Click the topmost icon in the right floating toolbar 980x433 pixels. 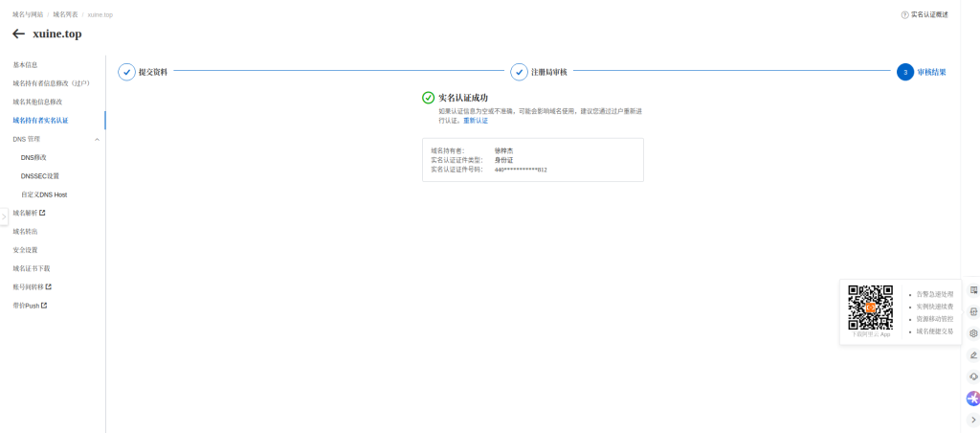pos(973,289)
